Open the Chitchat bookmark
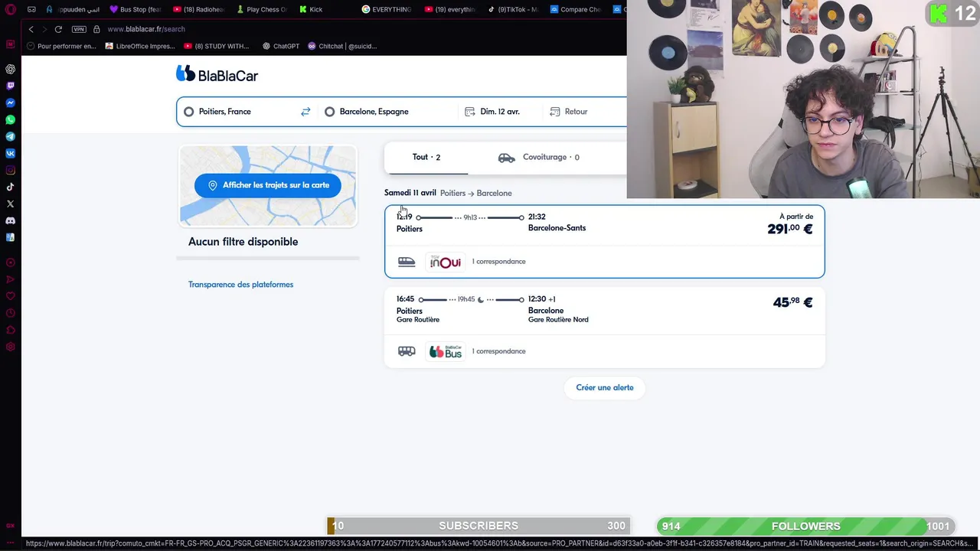The height and width of the screenshot is (551, 980). point(342,46)
